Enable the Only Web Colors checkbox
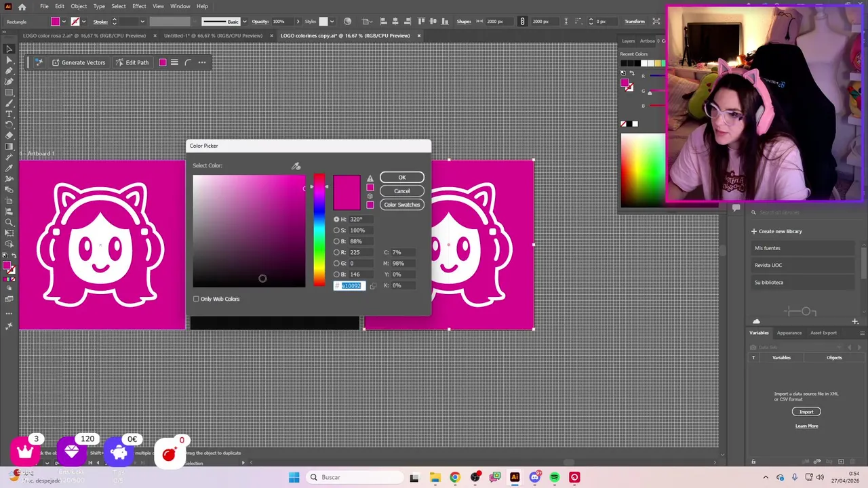 coord(196,299)
